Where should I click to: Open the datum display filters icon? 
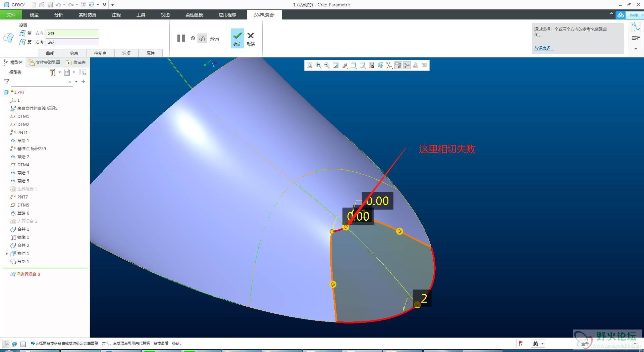389,65
